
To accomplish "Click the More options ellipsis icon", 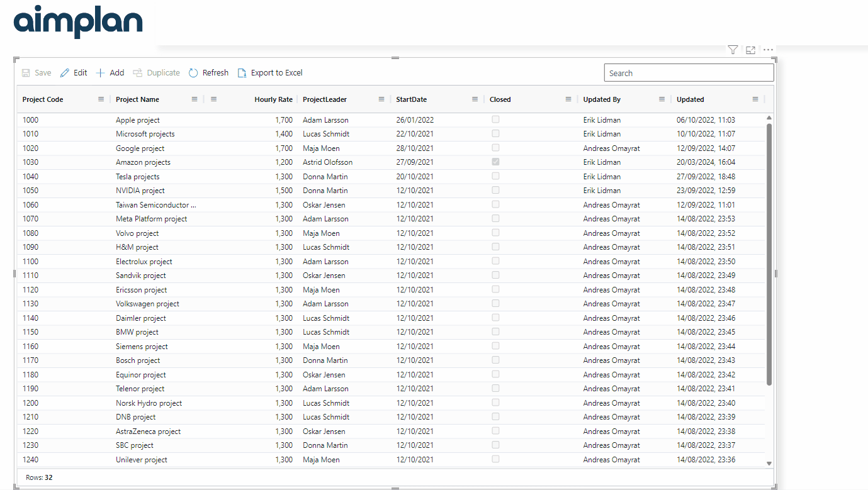I will 767,50.
